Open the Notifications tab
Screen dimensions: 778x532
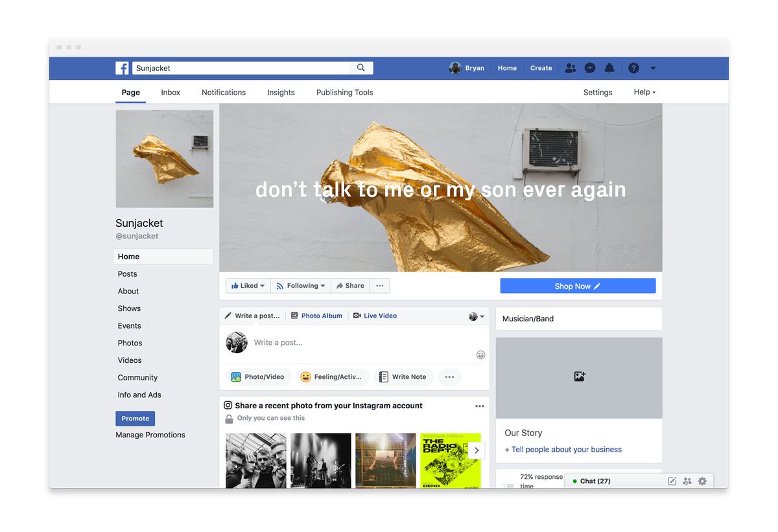[224, 92]
